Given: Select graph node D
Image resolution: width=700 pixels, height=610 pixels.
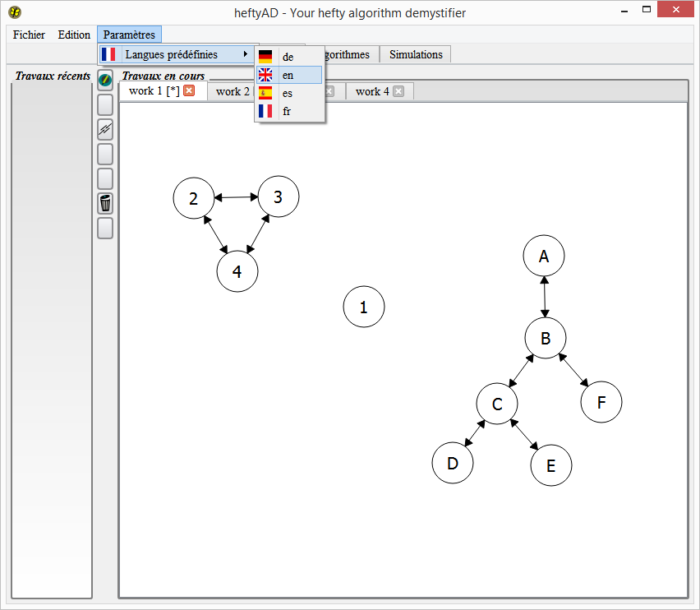Looking at the screenshot, I should coord(453,463).
